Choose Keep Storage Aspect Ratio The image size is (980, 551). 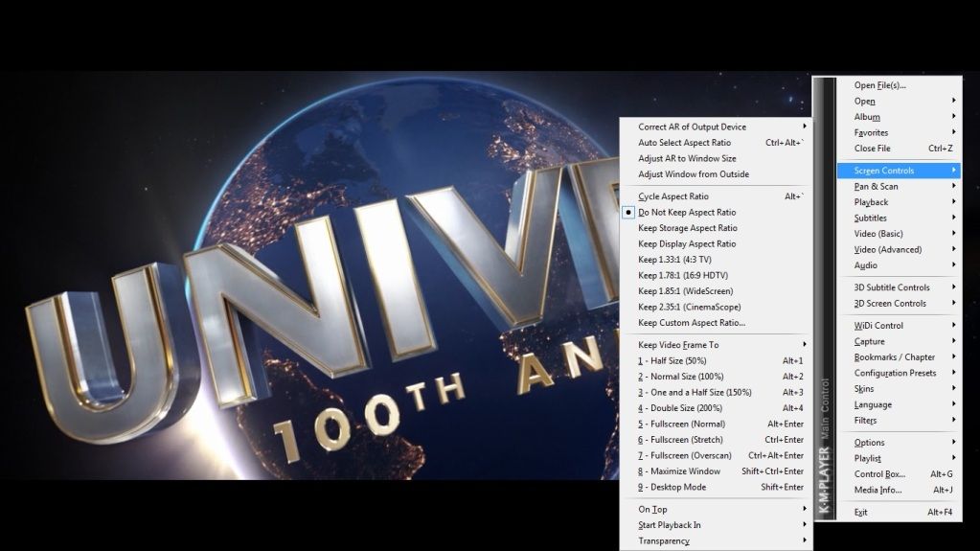tap(716, 228)
